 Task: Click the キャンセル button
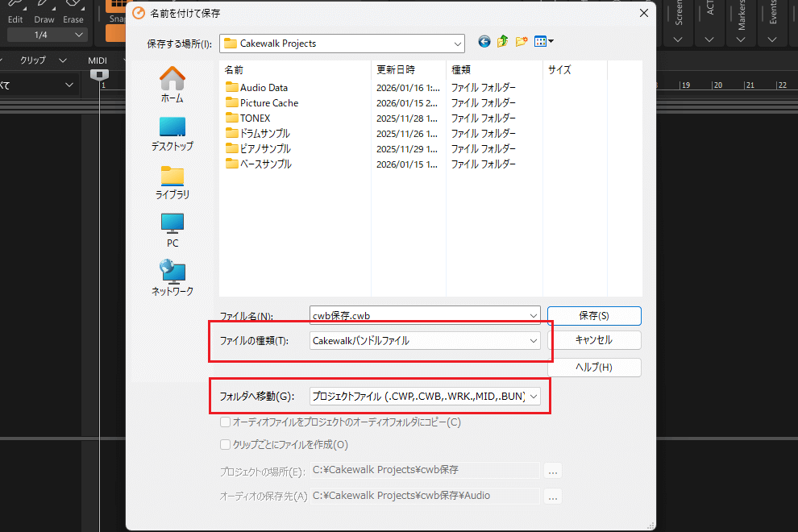click(x=593, y=340)
